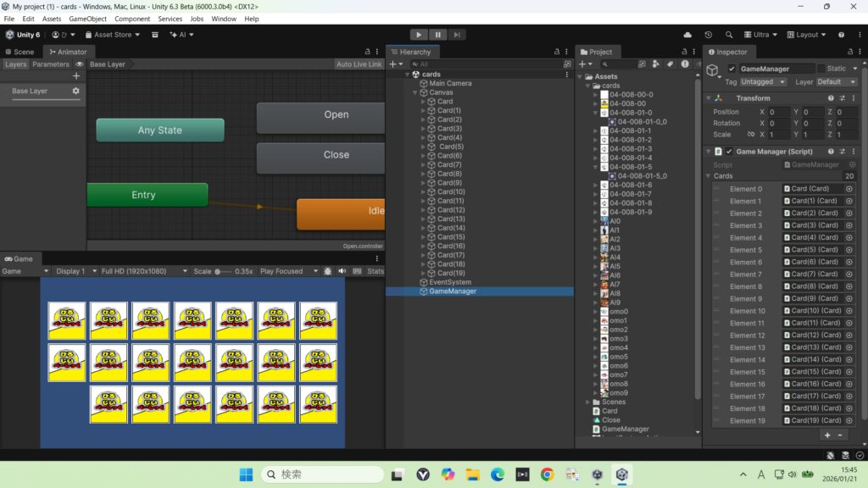This screenshot has width=868, height=488.
Task: Enable the Static checkbox in Inspector
Action: 821,69
